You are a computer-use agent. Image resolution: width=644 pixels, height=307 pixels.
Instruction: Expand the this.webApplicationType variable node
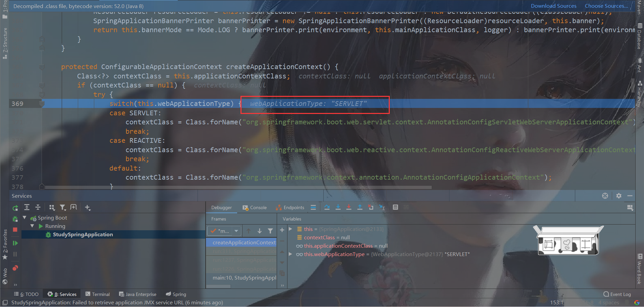[290, 254]
